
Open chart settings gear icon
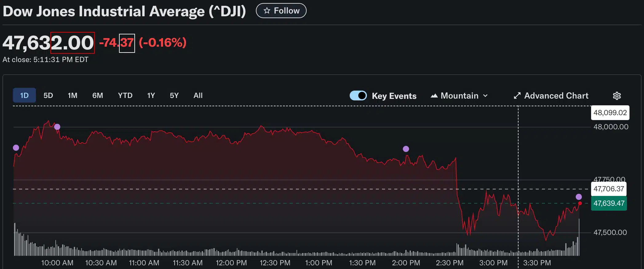pyautogui.click(x=617, y=96)
